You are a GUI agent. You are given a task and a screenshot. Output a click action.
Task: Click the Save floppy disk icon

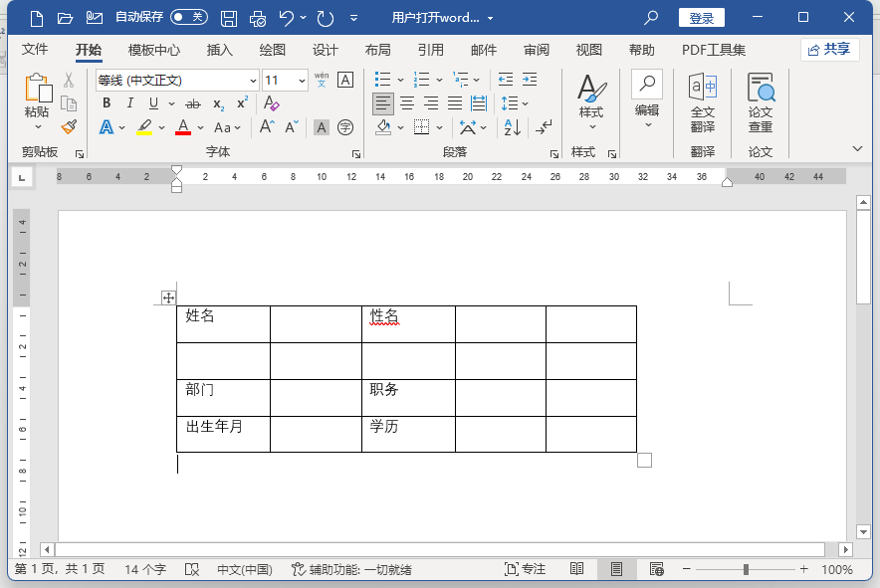(228, 18)
